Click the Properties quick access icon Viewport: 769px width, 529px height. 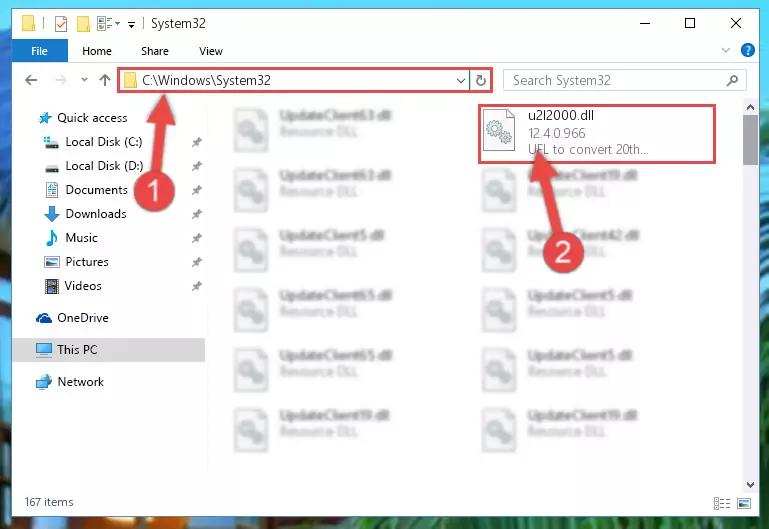[x=61, y=24]
